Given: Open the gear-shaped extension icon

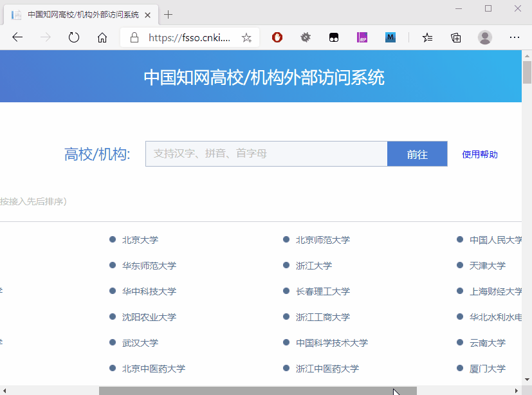Looking at the screenshot, I should pos(306,37).
